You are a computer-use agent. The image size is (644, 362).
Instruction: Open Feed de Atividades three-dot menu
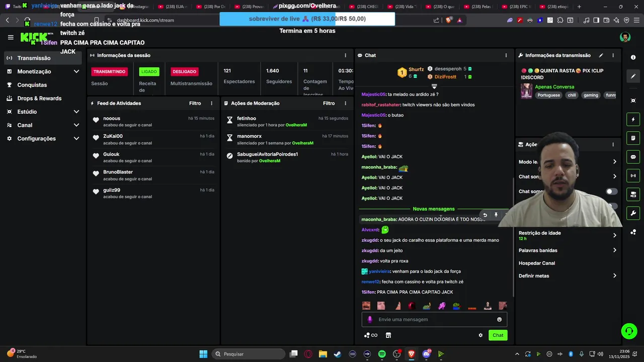point(211,104)
